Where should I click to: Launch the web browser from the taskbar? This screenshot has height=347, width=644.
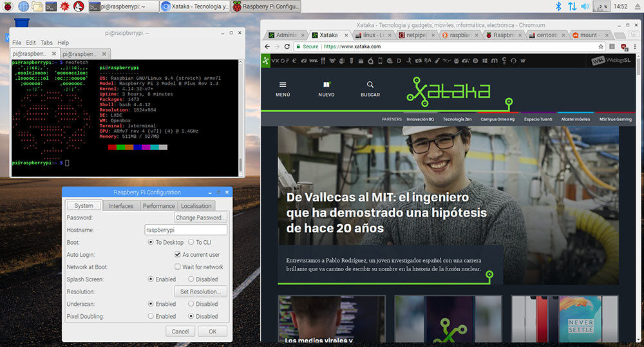pyautogui.click(x=23, y=6)
